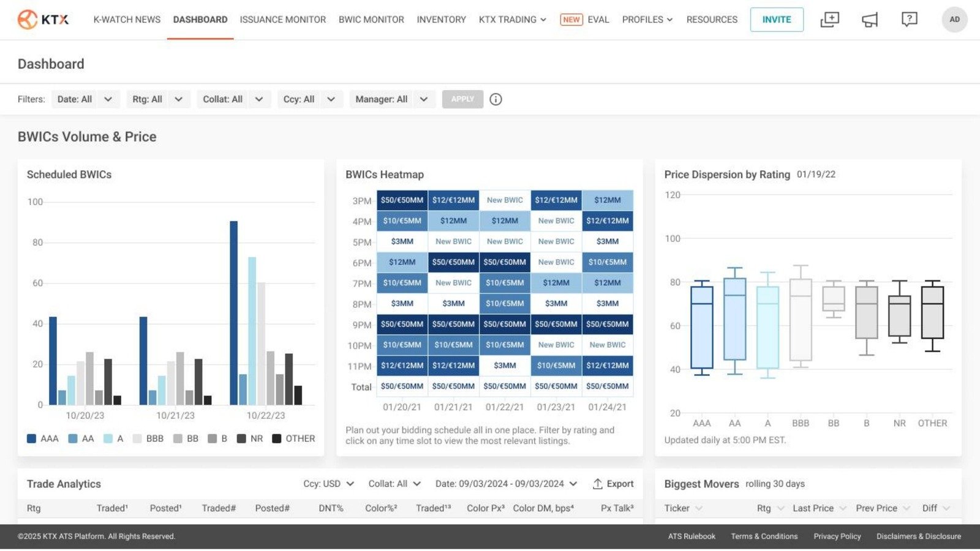Select 9PM 01/24/21 heatmap cell

pyautogui.click(x=608, y=324)
